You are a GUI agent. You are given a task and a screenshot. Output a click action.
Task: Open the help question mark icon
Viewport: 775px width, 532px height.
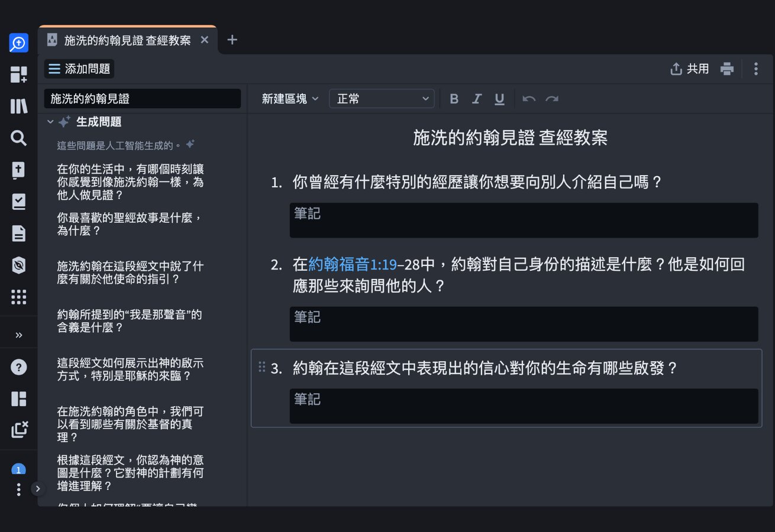[x=19, y=367]
